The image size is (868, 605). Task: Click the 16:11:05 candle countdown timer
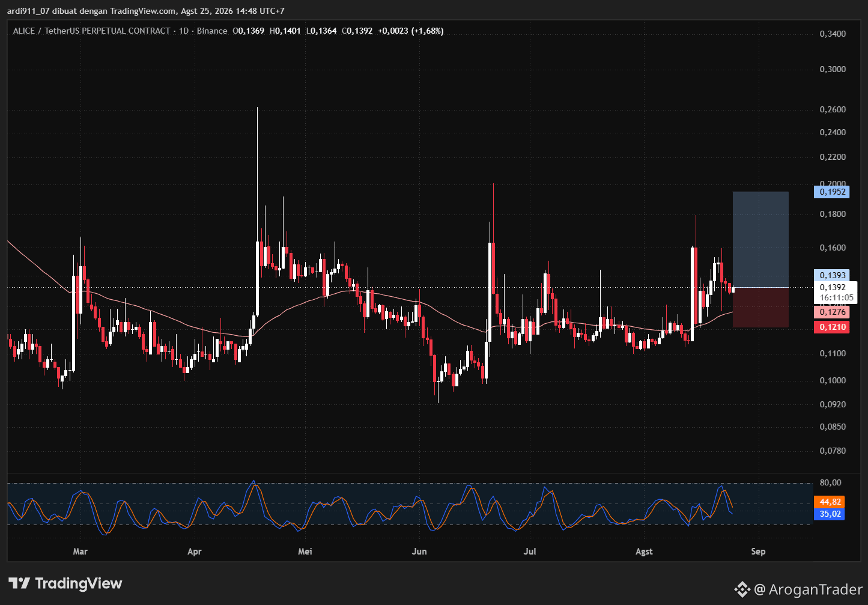837,297
